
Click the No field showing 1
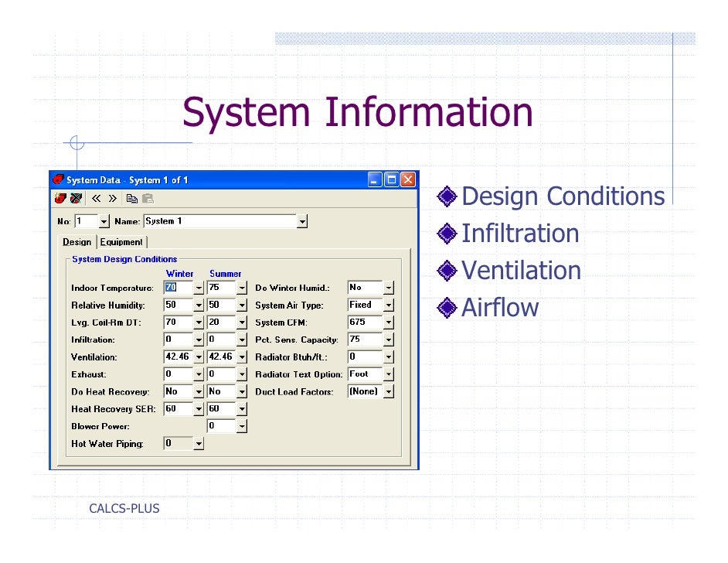[87, 222]
